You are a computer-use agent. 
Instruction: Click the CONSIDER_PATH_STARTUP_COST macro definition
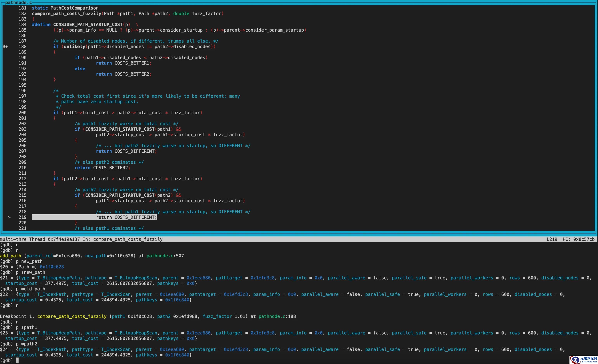88,24
